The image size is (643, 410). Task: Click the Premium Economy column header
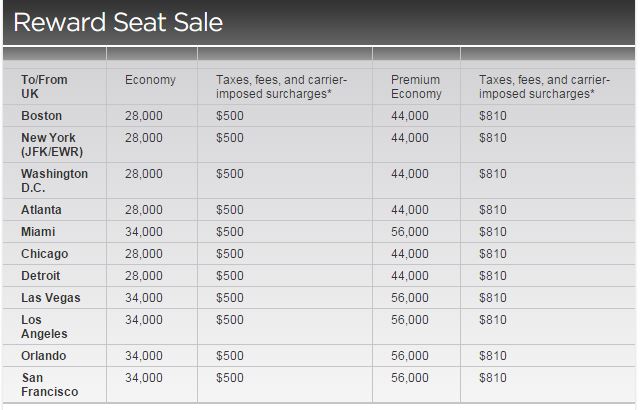pos(415,86)
